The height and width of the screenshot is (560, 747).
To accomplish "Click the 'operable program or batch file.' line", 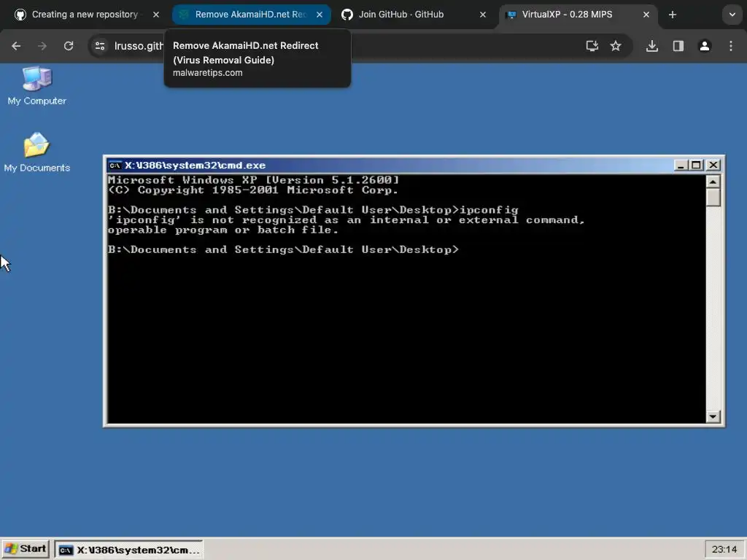I will click(x=223, y=230).
